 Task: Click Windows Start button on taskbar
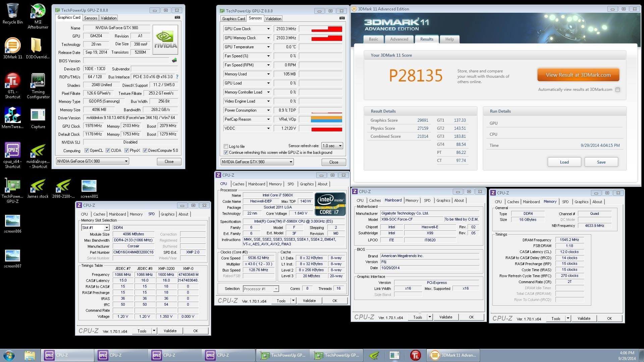pos(9,355)
